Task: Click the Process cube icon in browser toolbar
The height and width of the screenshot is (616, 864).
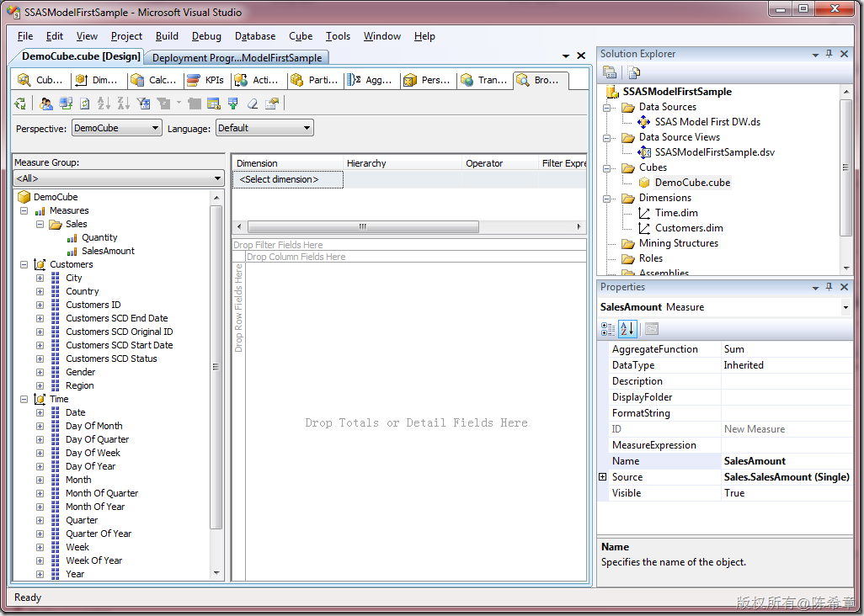Action: click(20, 103)
